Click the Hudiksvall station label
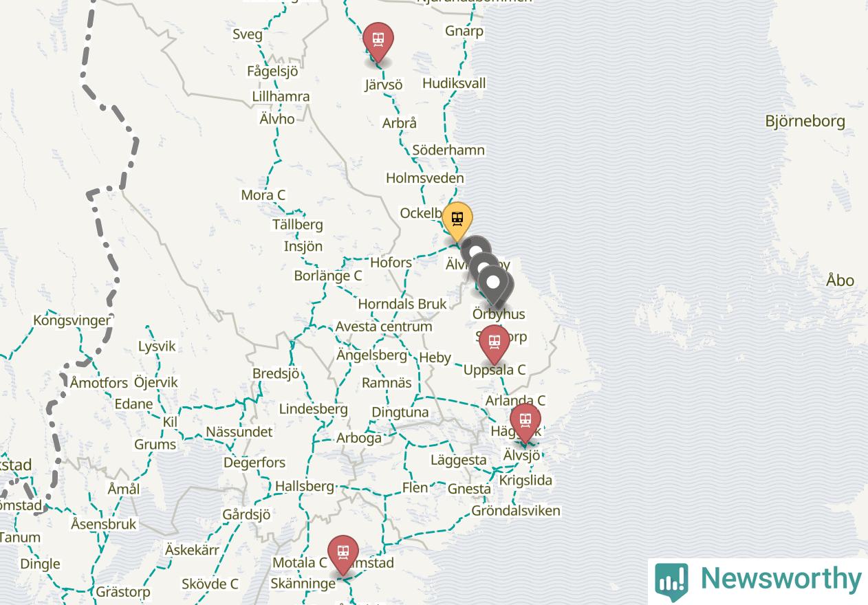 [x=454, y=83]
